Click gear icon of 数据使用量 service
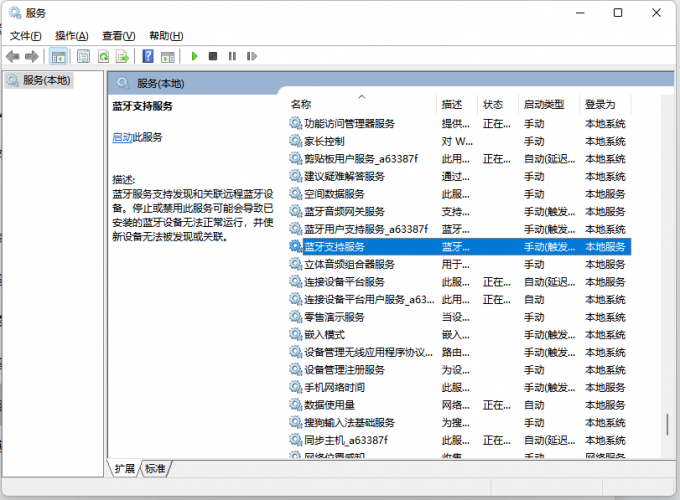 tap(295, 405)
